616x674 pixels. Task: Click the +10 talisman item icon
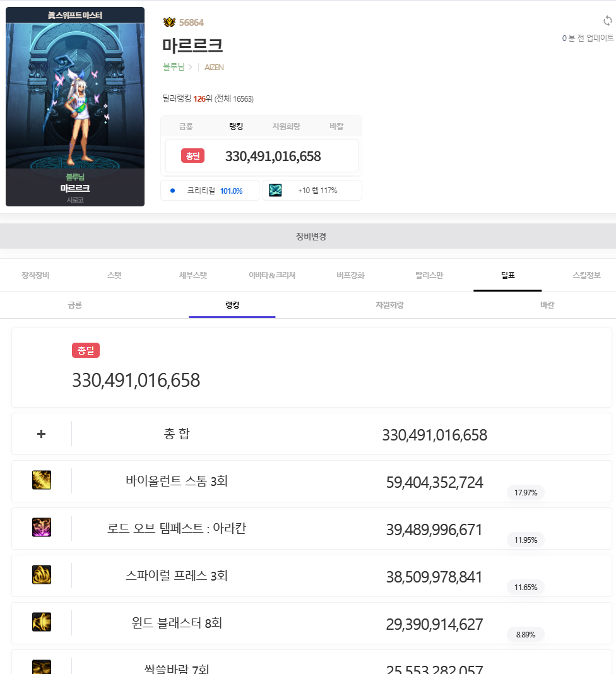pyautogui.click(x=275, y=191)
